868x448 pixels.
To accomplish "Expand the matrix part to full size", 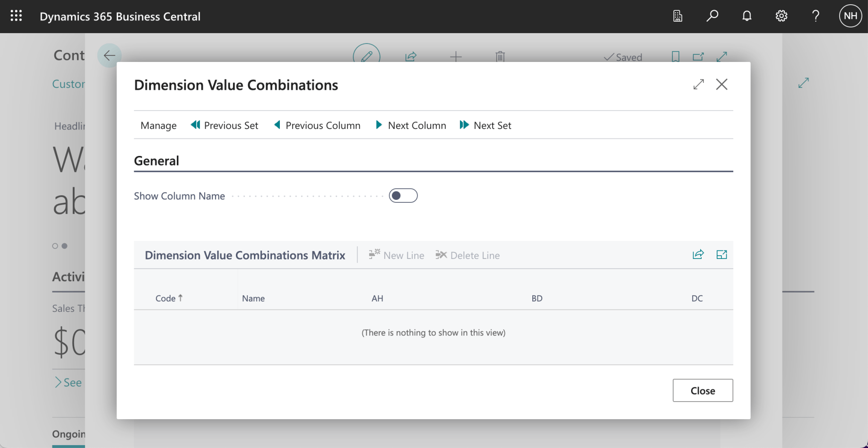I will (x=721, y=255).
